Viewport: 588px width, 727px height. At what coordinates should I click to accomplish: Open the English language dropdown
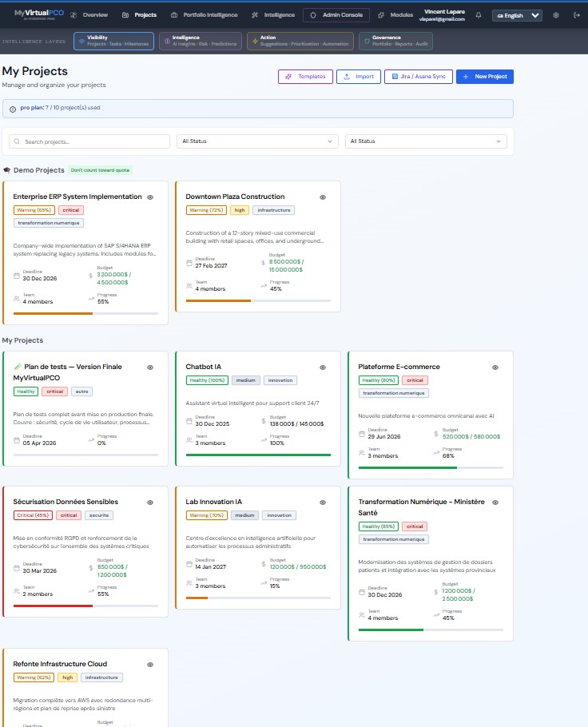pos(517,15)
